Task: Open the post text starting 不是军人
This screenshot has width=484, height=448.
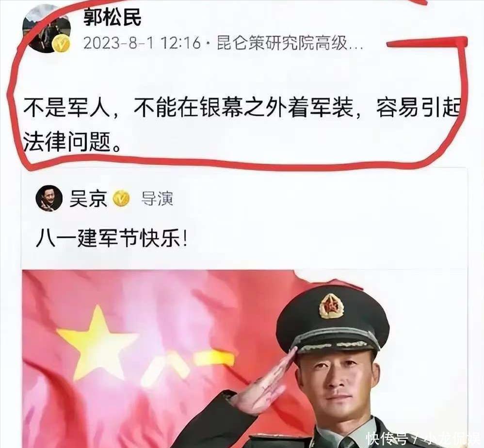Action: (x=242, y=126)
